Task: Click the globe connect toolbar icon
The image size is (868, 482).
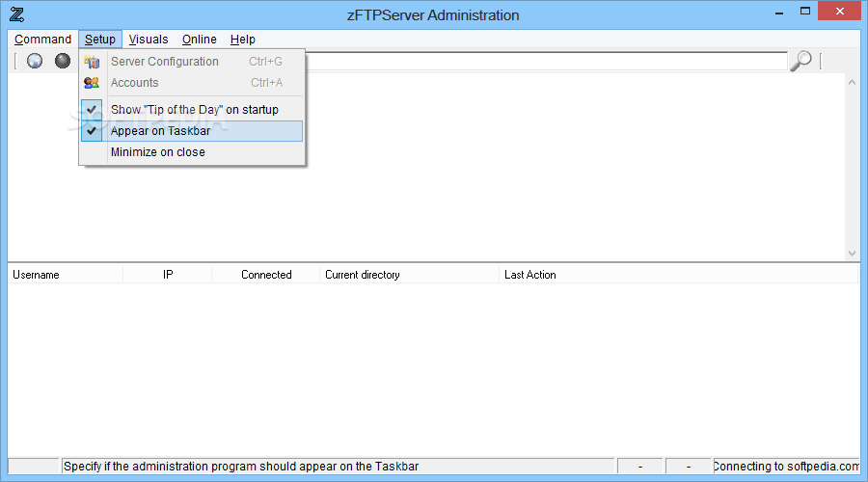Action: (x=35, y=61)
